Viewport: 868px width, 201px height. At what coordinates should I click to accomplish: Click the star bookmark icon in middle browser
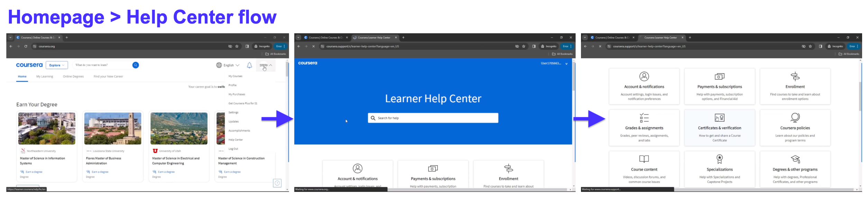pyautogui.click(x=524, y=46)
